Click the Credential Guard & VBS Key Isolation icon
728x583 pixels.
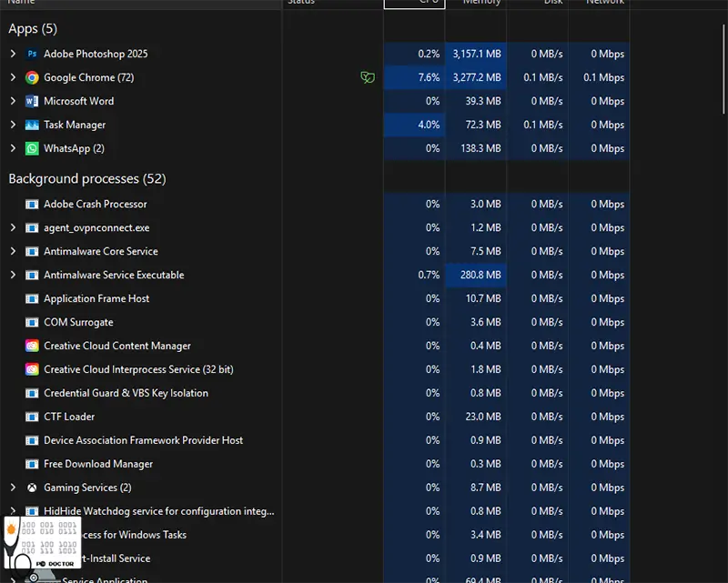[32, 393]
